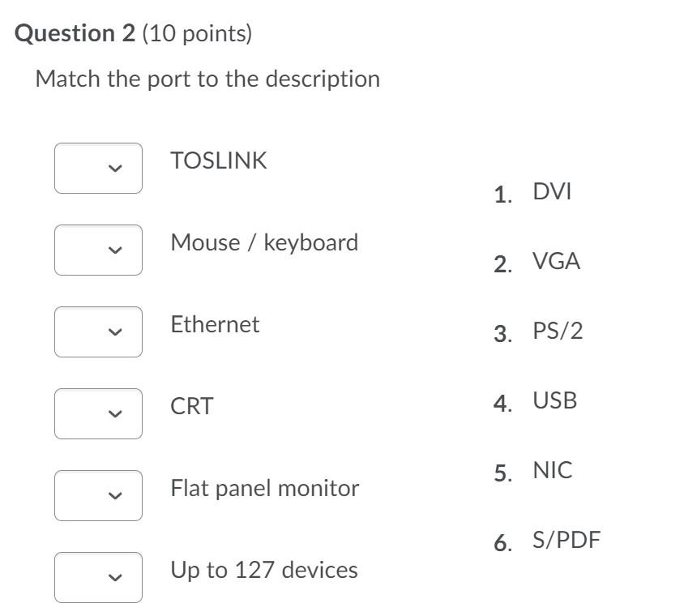The height and width of the screenshot is (616, 684).
Task: Click the chevron in the CRT selector
Action: coord(114,414)
